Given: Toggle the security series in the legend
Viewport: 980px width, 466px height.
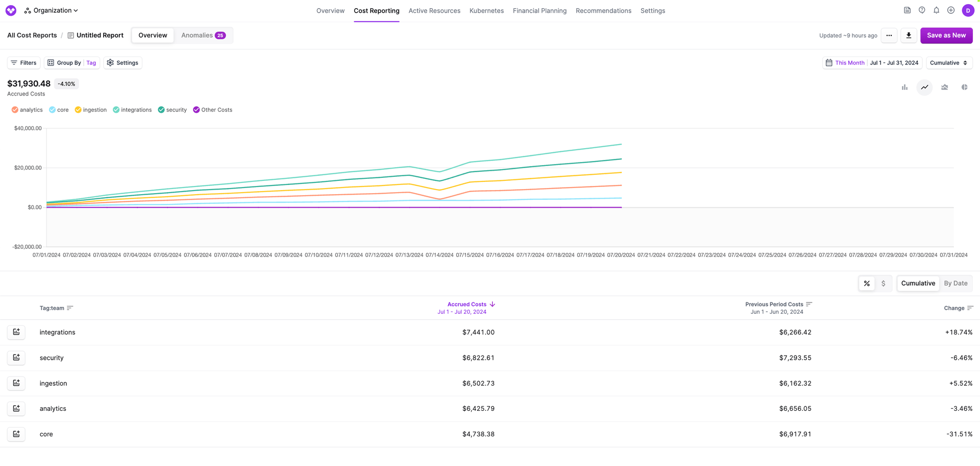Looking at the screenshot, I should pos(172,109).
